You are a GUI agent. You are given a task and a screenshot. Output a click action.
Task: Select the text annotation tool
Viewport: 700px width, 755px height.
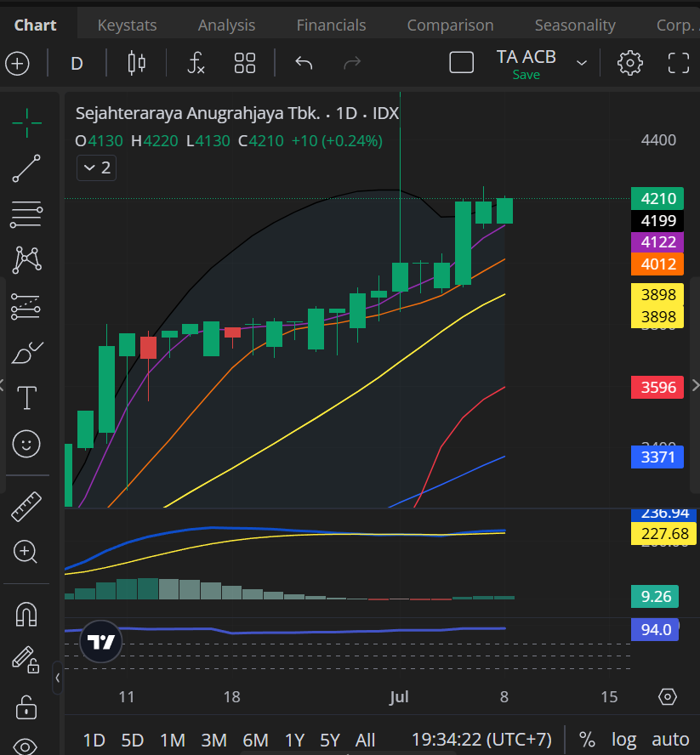(x=27, y=398)
